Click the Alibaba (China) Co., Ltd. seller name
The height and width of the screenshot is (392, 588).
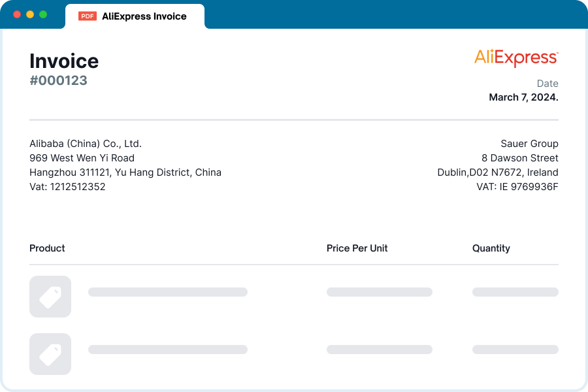pos(86,144)
